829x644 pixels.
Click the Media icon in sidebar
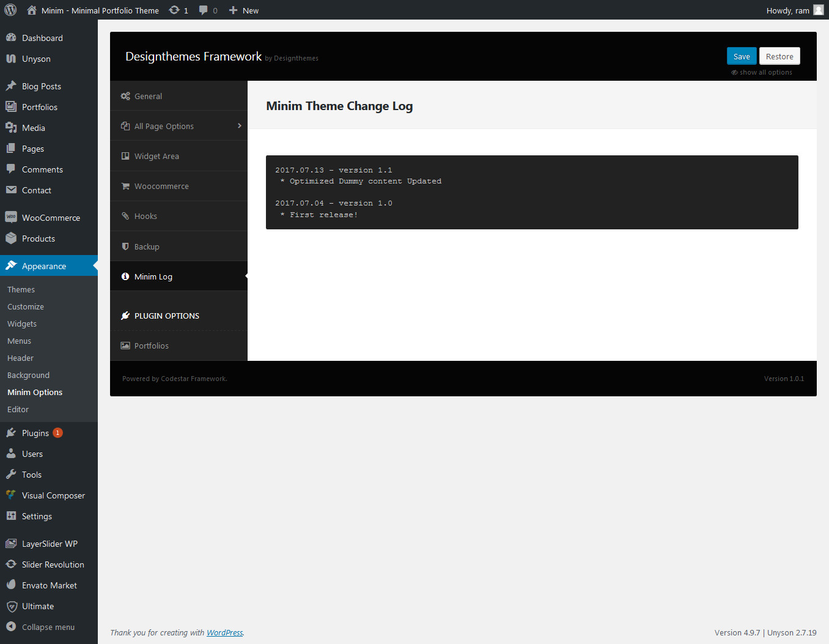point(11,127)
